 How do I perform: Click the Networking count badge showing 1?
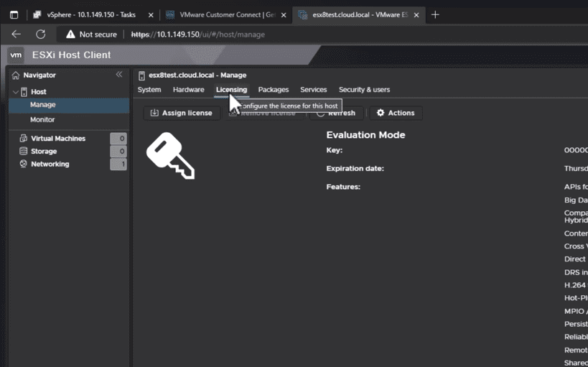(118, 164)
